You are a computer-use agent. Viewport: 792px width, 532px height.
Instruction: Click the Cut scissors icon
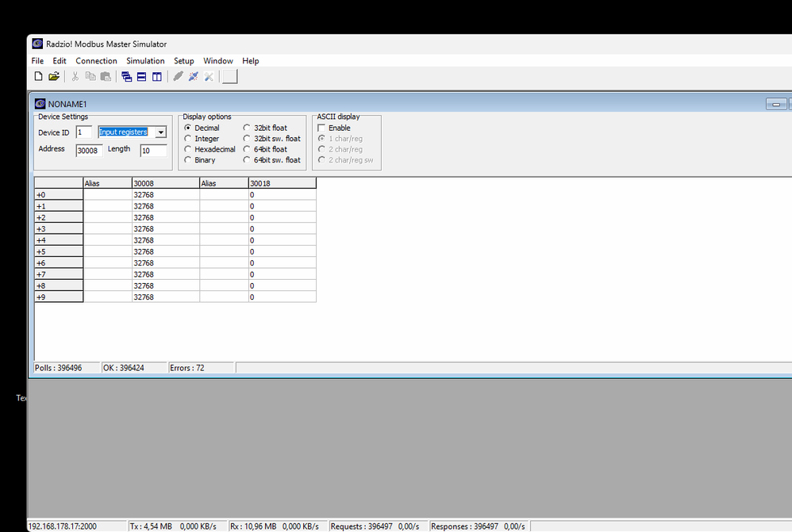point(75,76)
